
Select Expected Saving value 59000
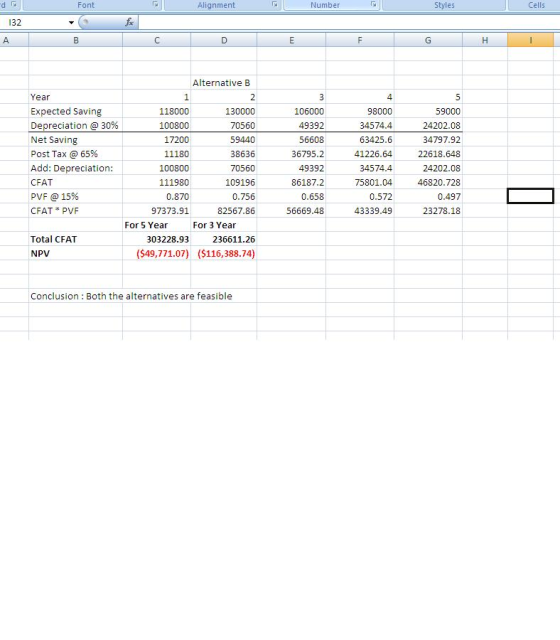[428, 111]
